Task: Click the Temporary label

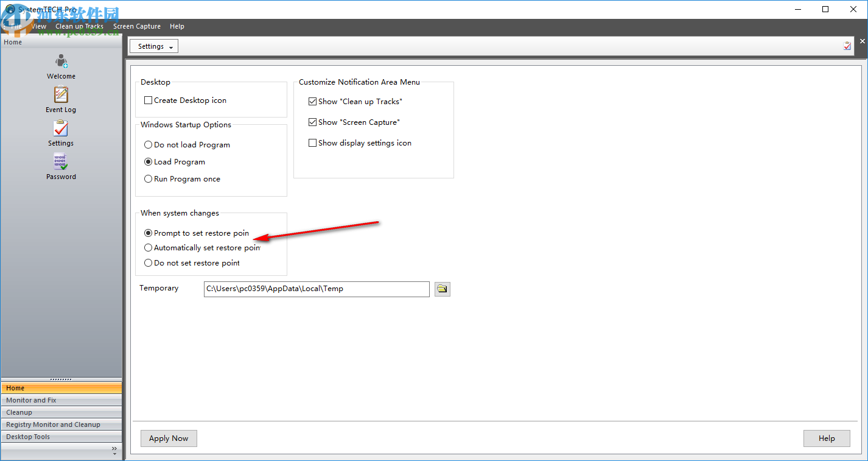Action: point(159,288)
